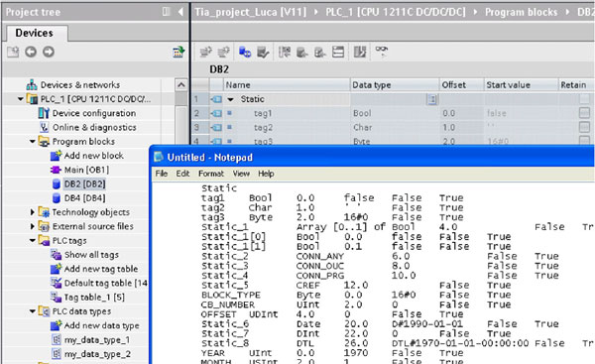
Task: Collapse the PLC tags folder
Action: click(x=33, y=240)
